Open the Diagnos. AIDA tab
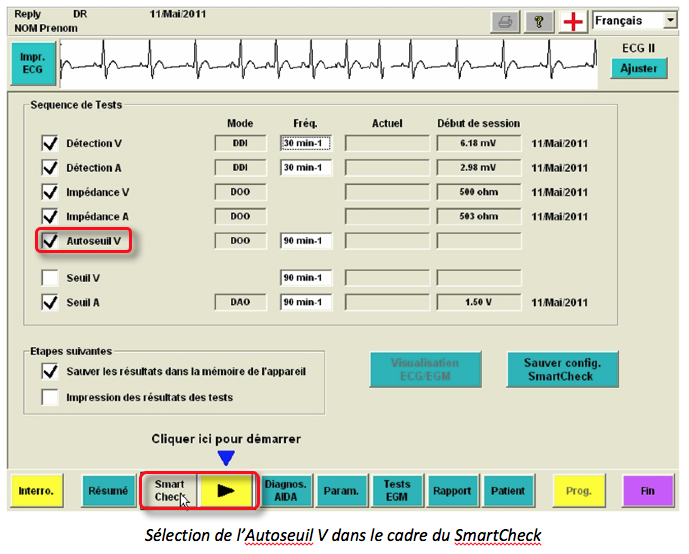689x554 pixels. [x=286, y=491]
